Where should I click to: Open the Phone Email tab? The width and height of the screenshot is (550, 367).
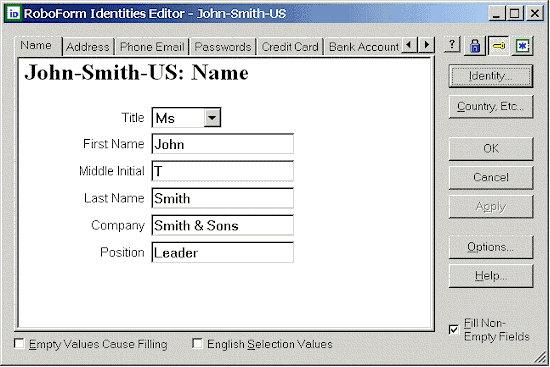click(152, 47)
